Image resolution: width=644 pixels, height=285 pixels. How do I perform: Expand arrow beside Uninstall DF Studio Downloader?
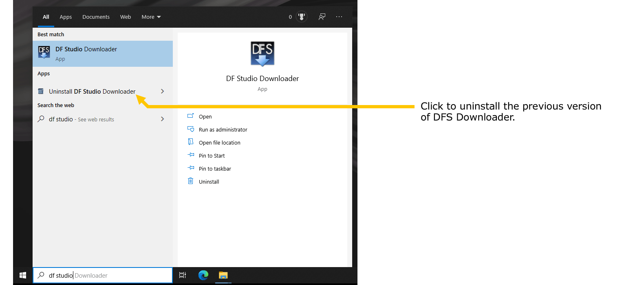pos(163,91)
